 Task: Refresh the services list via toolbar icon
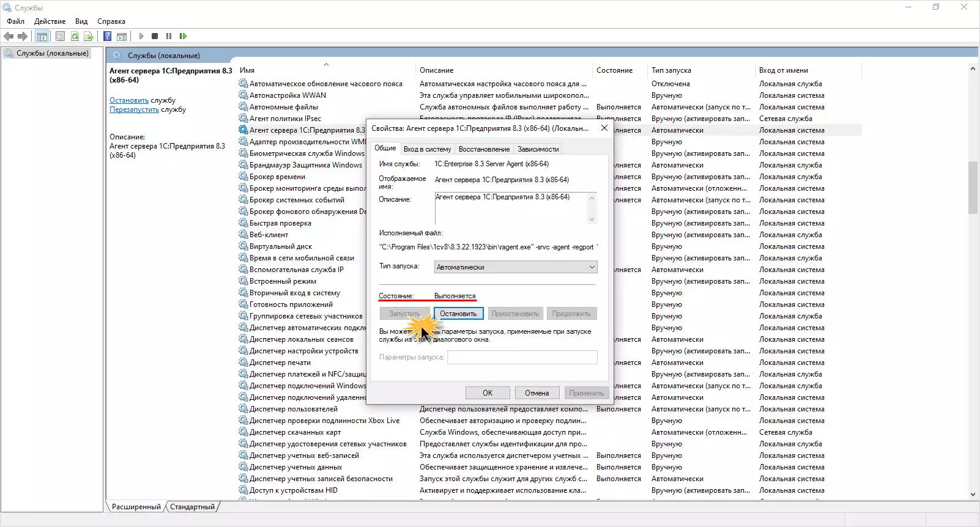click(x=75, y=36)
